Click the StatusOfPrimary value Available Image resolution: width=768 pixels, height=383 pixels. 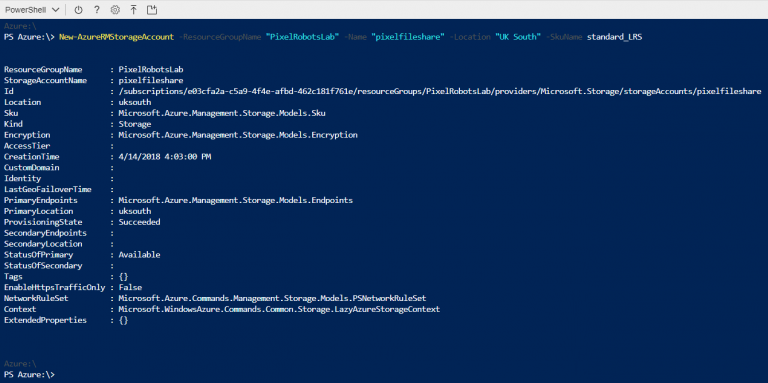(139, 255)
